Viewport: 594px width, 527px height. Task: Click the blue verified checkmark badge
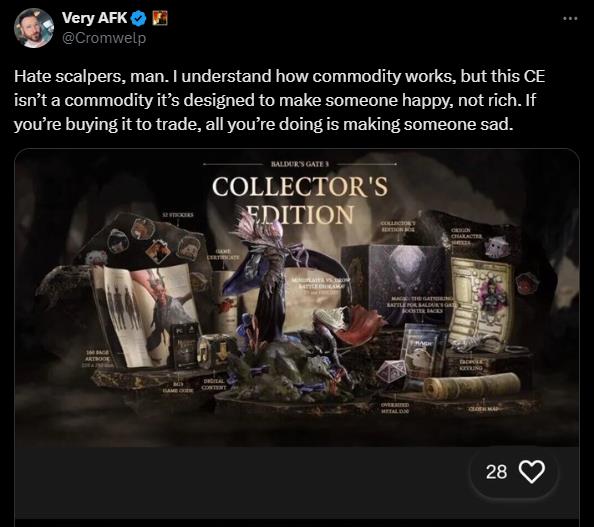[x=139, y=18]
